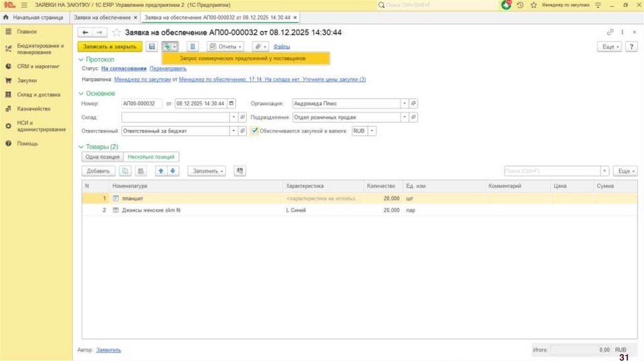Screen dimensions: 644x361
Task: Open the Ответственный record icon
Action: click(242, 131)
